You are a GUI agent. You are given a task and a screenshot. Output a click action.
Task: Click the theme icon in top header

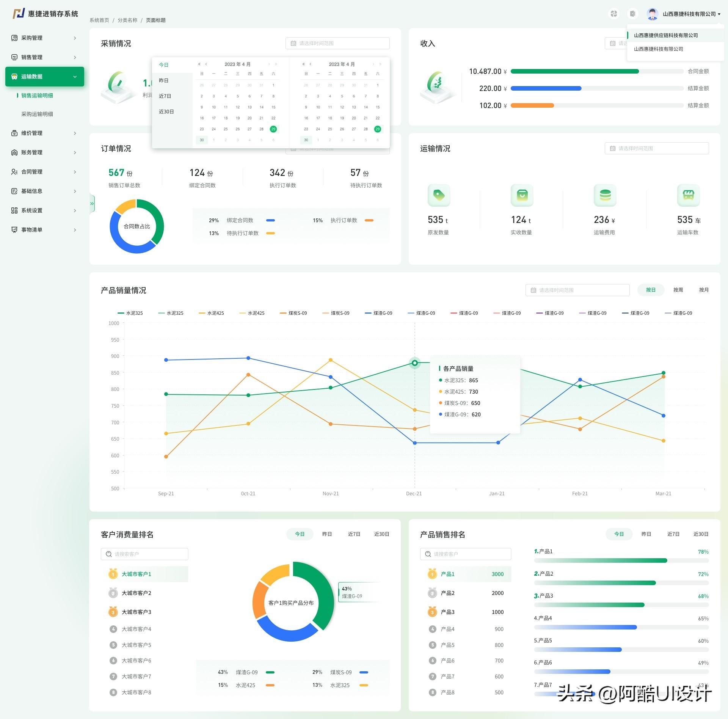pyautogui.click(x=613, y=14)
